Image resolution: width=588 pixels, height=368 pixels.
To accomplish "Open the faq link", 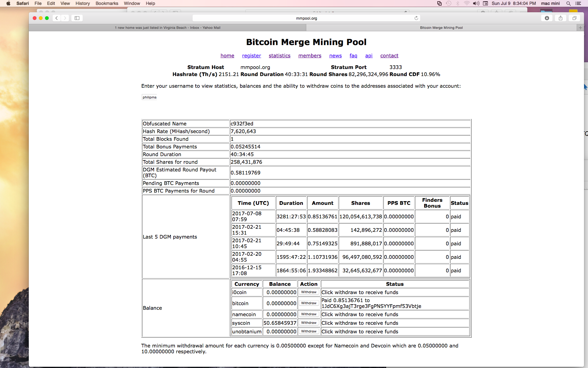I will [353, 56].
